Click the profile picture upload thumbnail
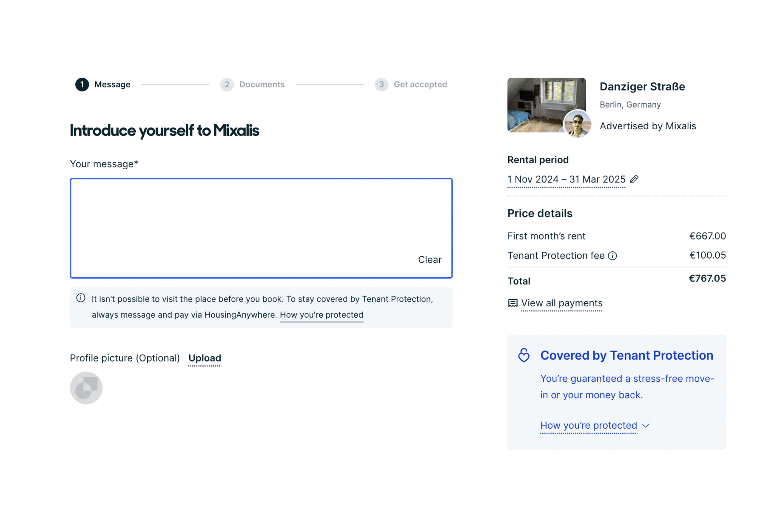 pos(86,388)
